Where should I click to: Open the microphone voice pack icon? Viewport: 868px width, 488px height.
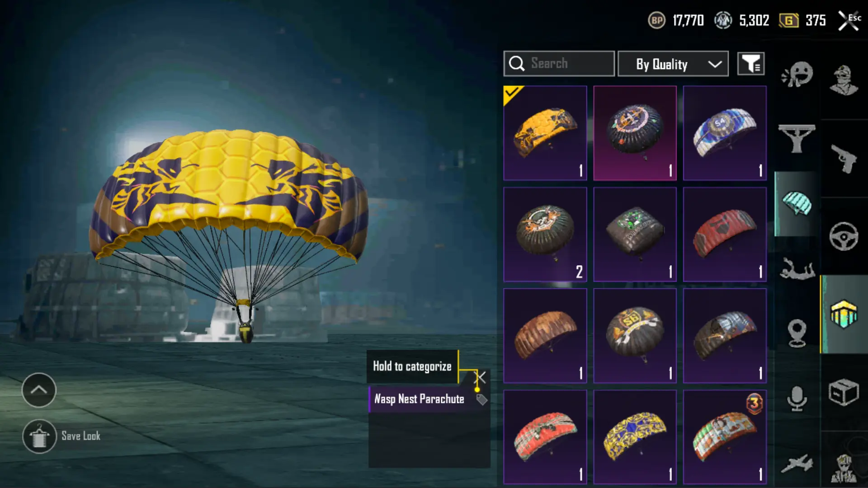click(x=797, y=399)
